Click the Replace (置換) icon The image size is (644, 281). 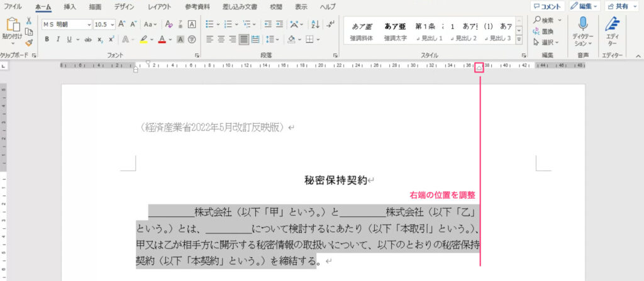(536, 31)
